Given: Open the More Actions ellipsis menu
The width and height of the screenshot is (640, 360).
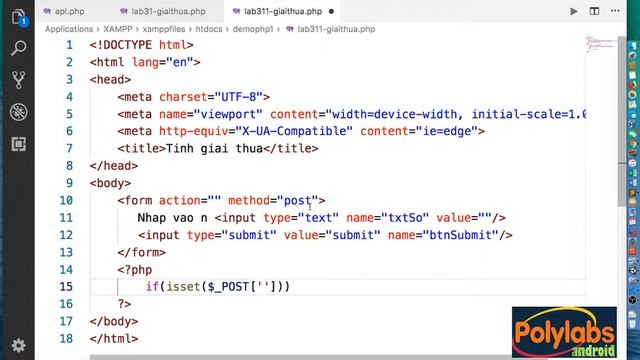Looking at the screenshot, I should (615, 11).
